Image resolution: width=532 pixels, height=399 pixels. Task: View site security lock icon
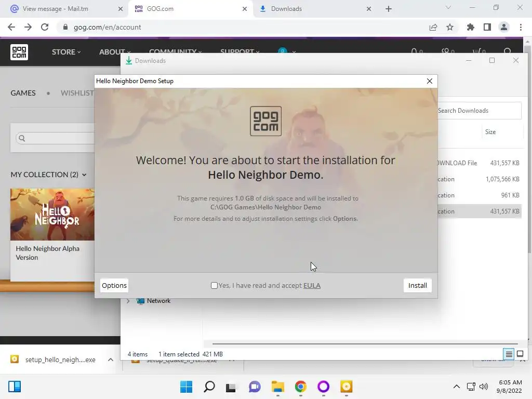point(65,27)
